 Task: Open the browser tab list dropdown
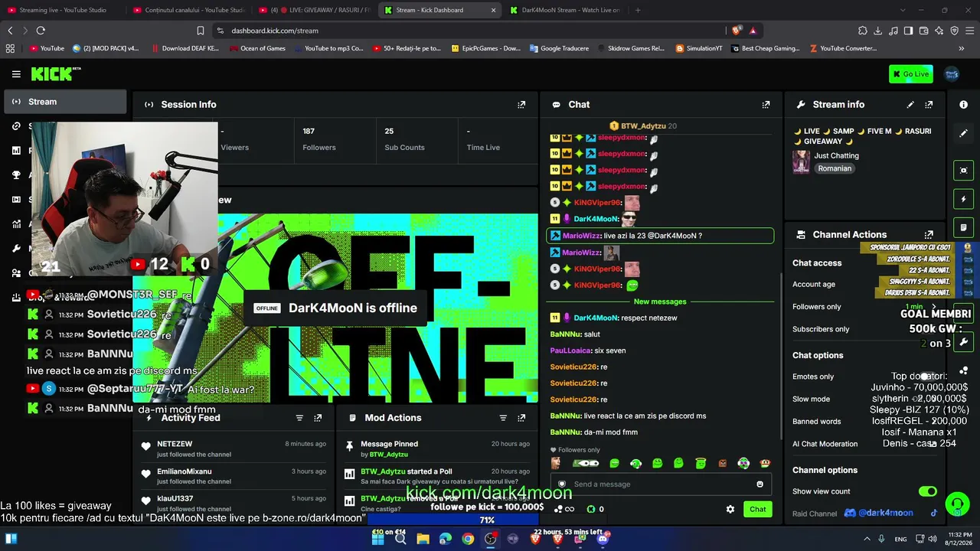(902, 10)
